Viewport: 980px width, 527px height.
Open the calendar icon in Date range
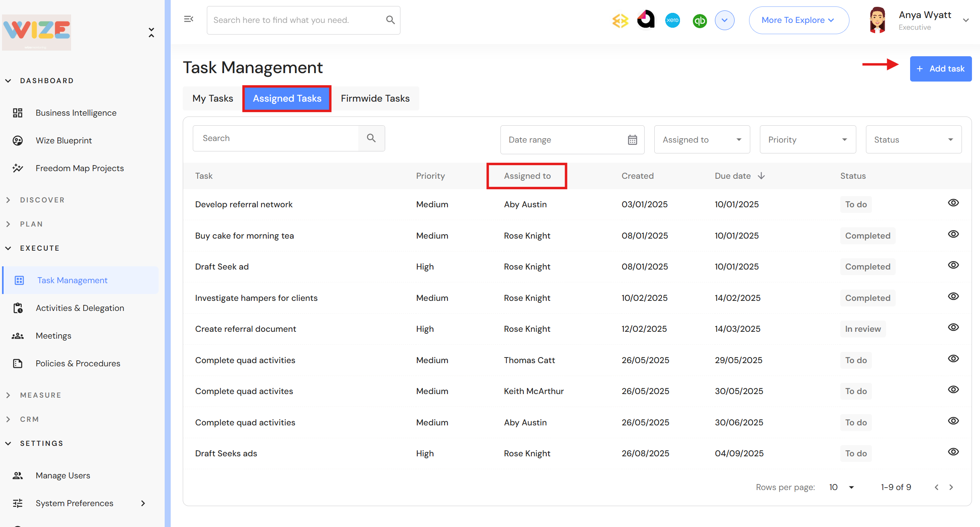tap(632, 140)
